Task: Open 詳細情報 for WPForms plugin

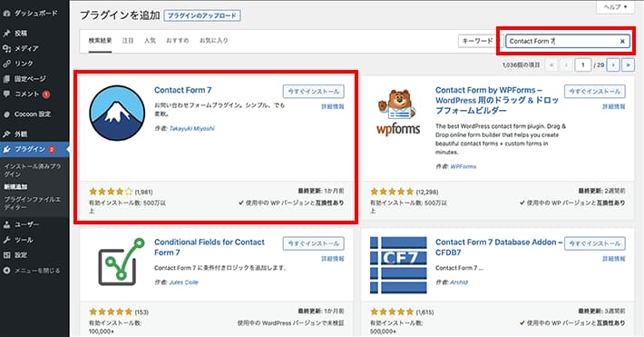Action: tap(613, 106)
